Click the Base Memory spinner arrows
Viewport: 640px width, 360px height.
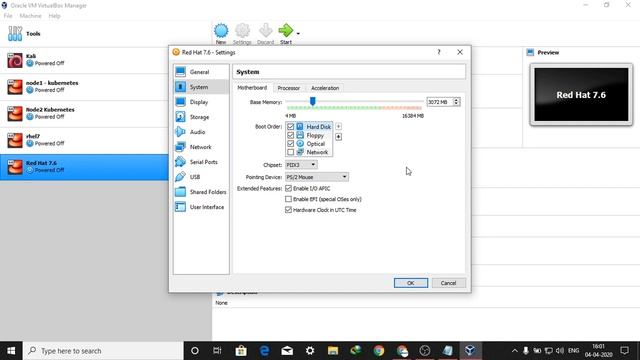(x=457, y=102)
